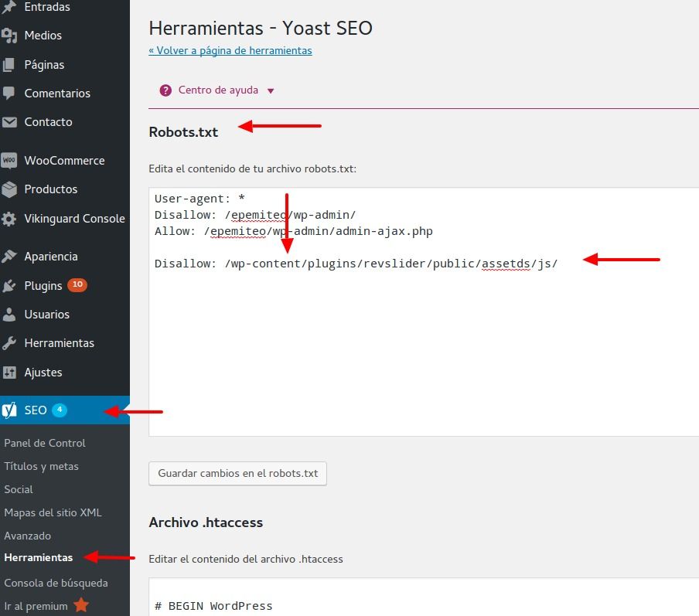The height and width of the screenshot is (616, 699).
Task: Click the Archivo .htaccess heading
Action: point(206,522)
